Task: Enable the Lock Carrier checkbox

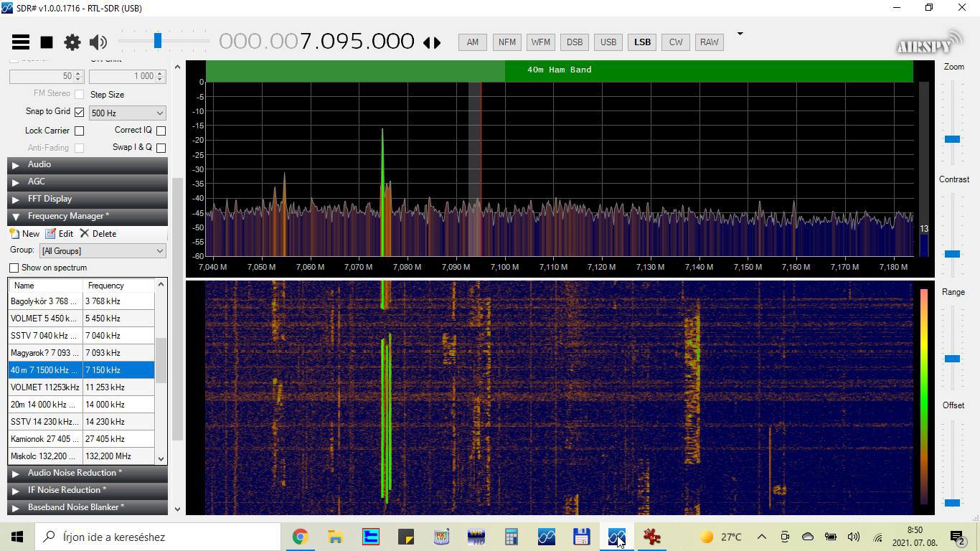Action: tap(79, 131)
